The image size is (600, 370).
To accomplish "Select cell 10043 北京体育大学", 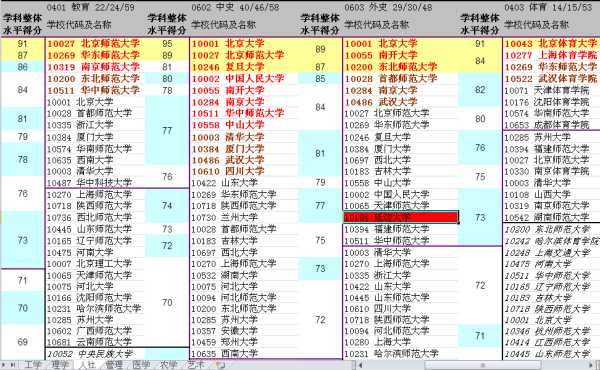I will pyautogui.click(x=551, y=44).
